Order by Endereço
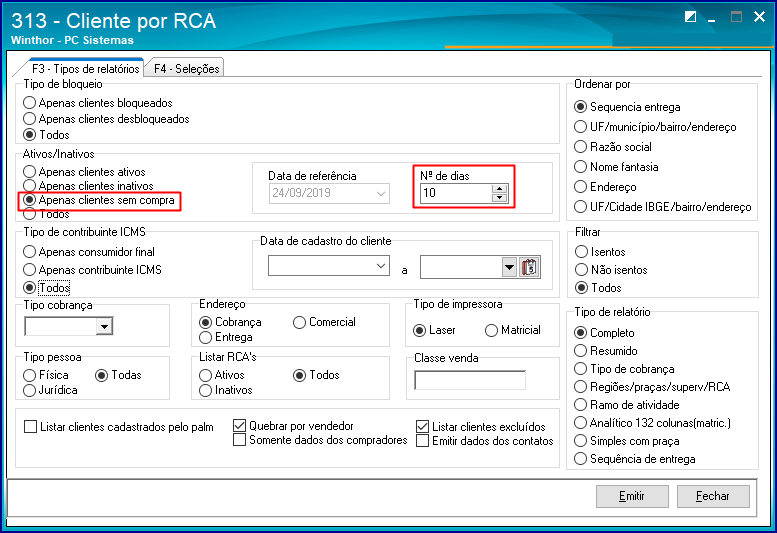Image resolution: width=777 pixels, height=533 pixels. tap(605, 187)
